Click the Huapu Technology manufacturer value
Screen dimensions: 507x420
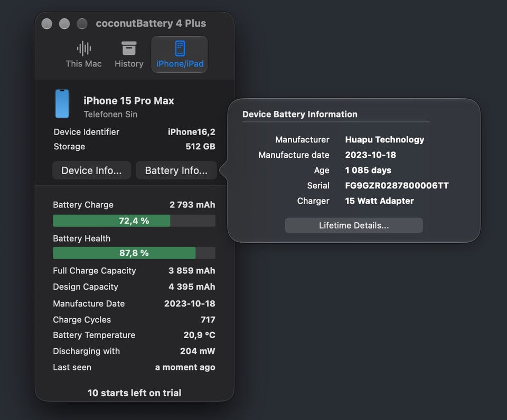click(x=385, y=140)
